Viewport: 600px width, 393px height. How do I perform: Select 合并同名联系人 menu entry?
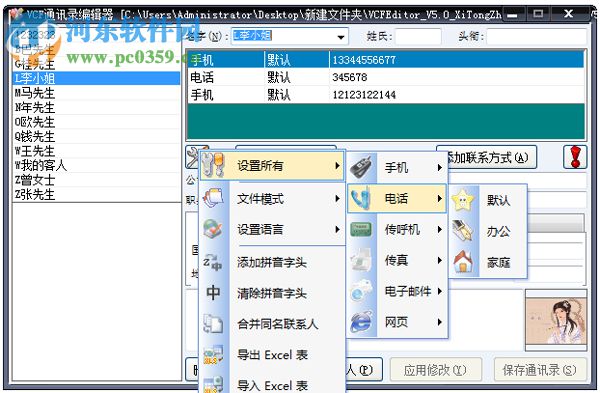pos(271,324)
